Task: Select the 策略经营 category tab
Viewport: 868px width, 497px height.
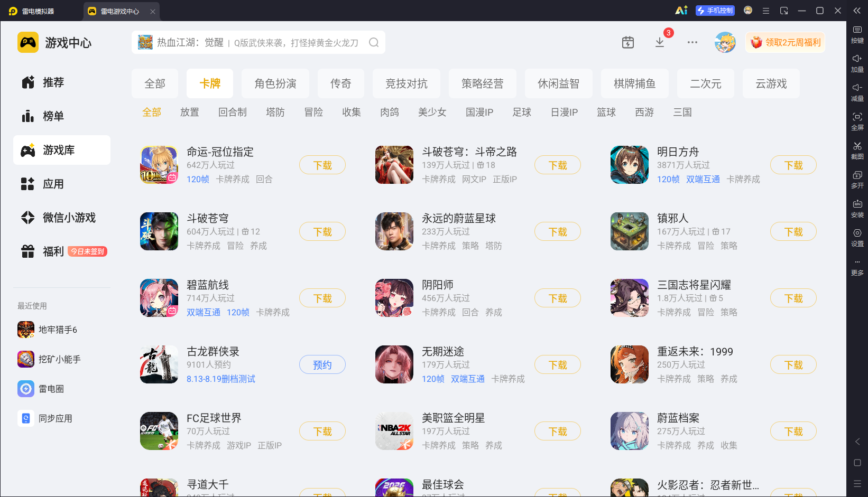Action: pyautogui.click(x=483, y=83)
